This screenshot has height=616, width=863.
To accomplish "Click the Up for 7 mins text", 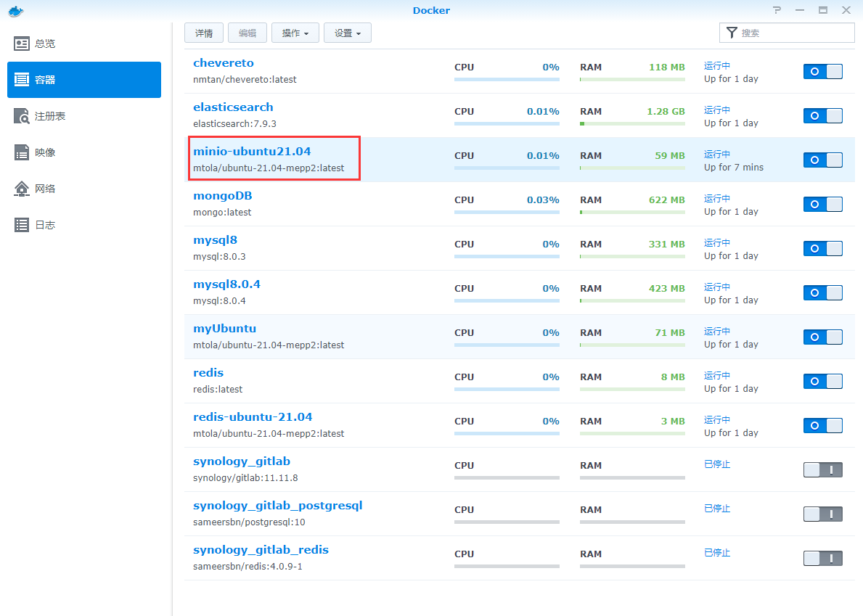I will point(734,167).
